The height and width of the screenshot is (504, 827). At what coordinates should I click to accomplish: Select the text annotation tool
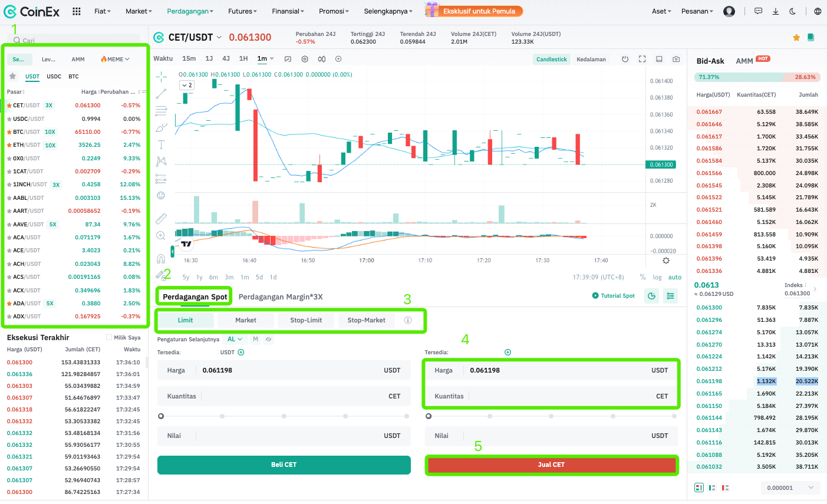coord(161,144)
